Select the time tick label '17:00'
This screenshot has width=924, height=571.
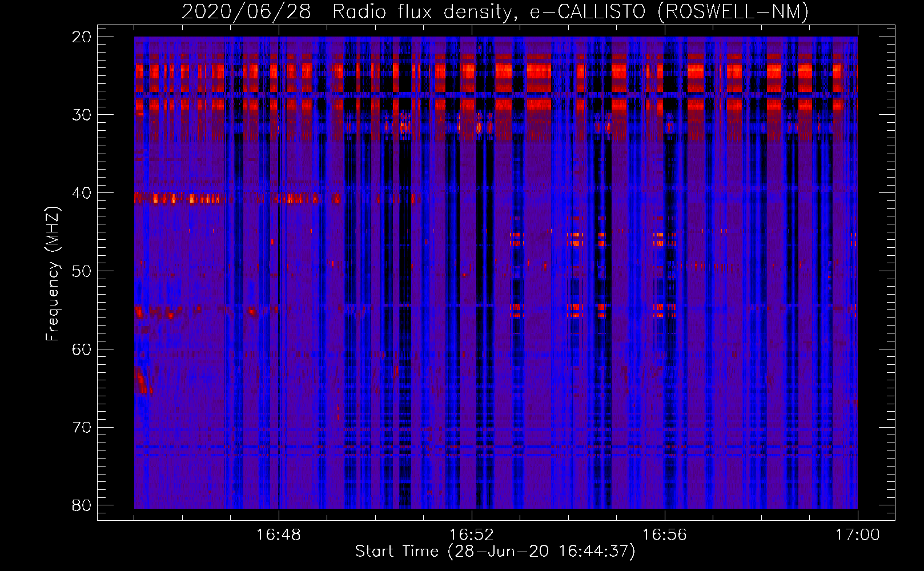point(858,535)
